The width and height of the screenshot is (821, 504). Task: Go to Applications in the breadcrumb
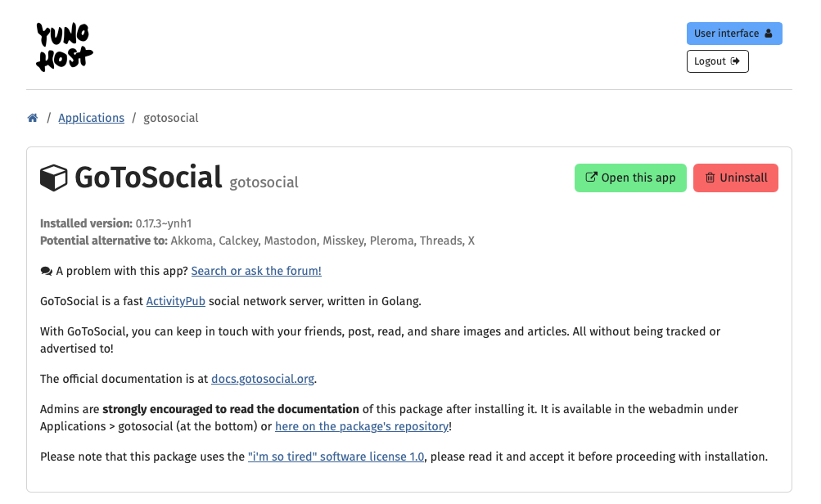[91, 118]
